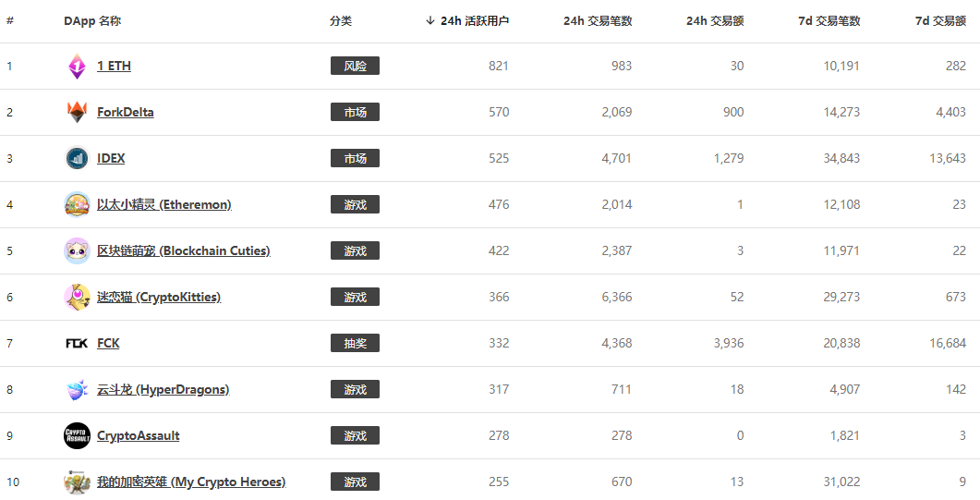The height and width of the screenshot is (500, 980).
Task: Sort by 24h 活跃用户 column header
Action: pyautogui.click(x=466, y=20)
